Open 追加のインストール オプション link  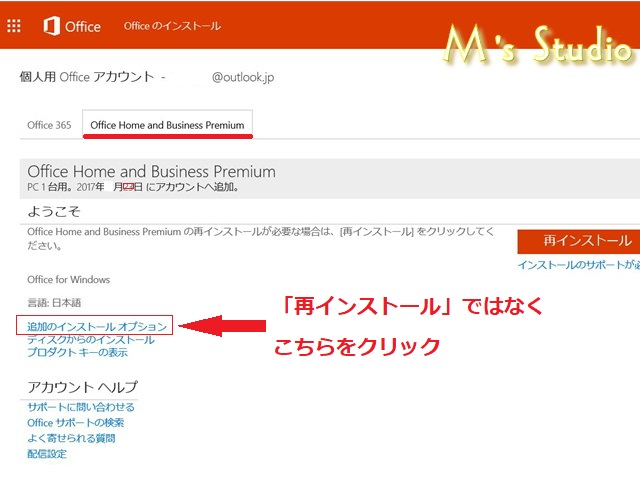coord(97,327)
